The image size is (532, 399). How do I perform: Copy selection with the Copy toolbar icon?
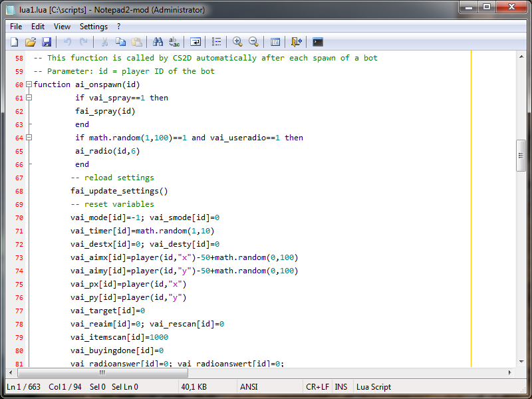[x=120, y=42]
